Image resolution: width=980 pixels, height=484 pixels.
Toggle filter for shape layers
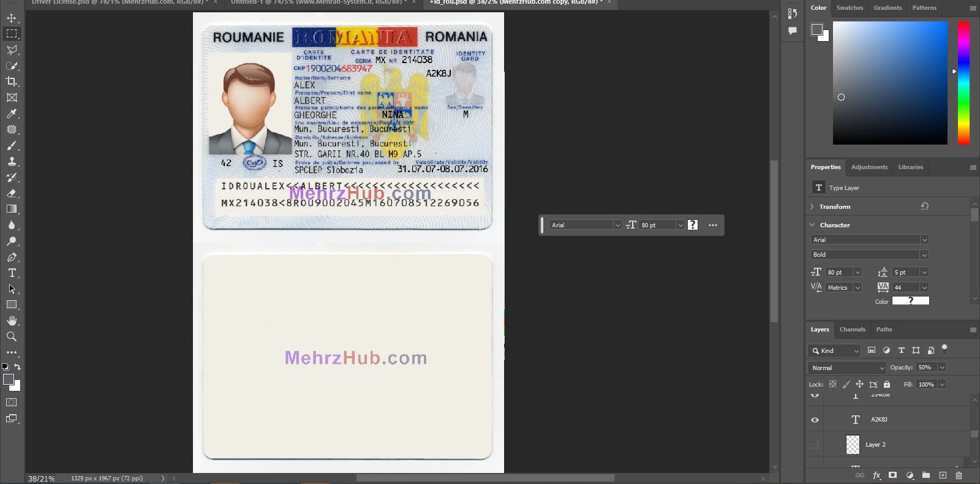[x=916, y=350]
